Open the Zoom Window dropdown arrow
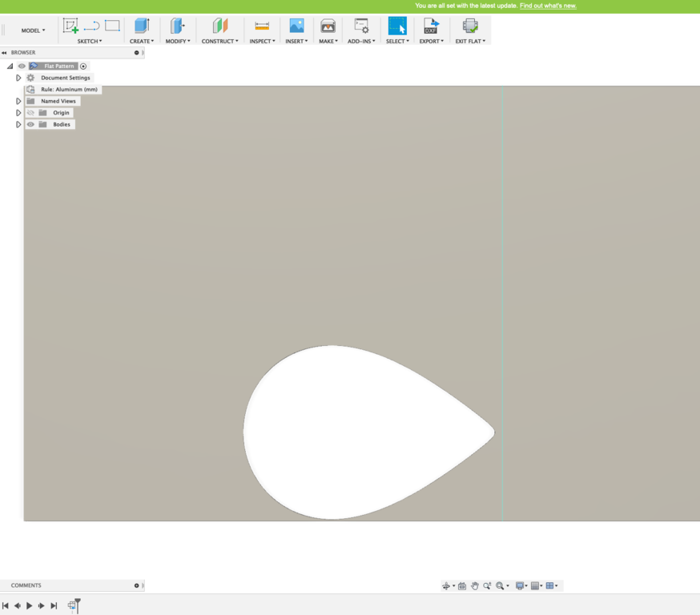The height and width of the screenshot is (615, 700). [508, 586]
